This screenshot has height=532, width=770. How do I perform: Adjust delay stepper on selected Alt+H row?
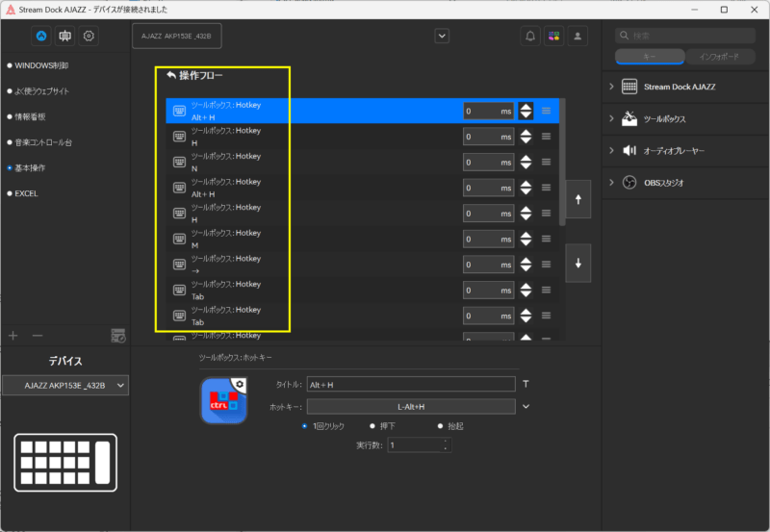pyautogui.click(x=526, y=111)
